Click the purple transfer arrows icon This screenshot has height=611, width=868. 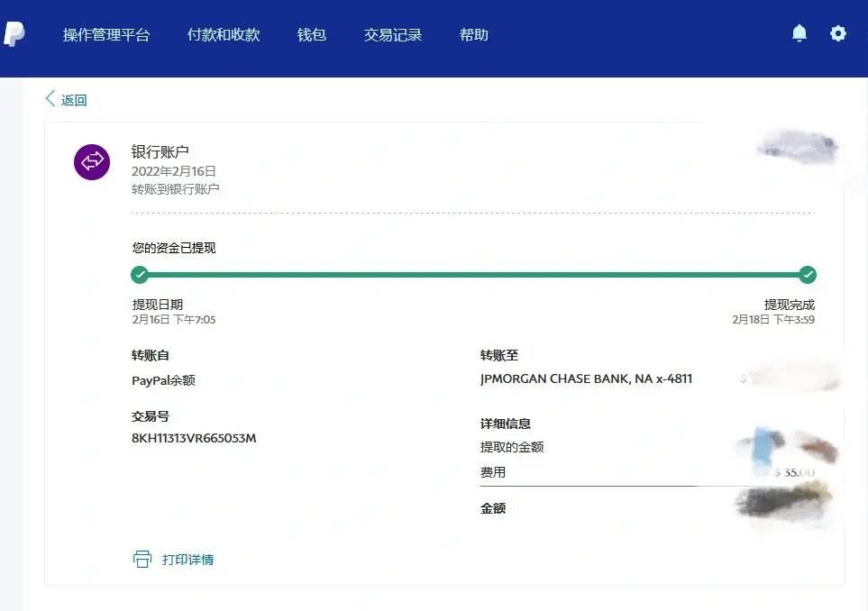[92, 162]
